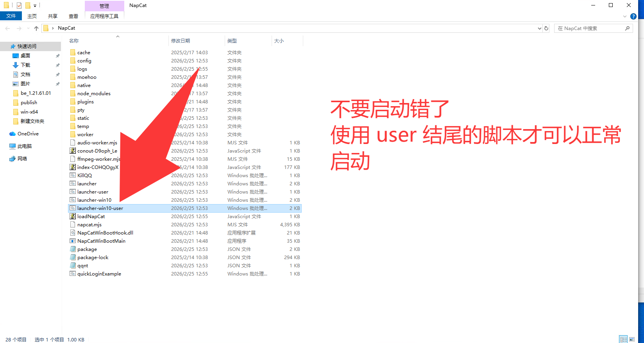Image resolution: width=644 pixels, height=343 pixels.
Task: Select the KillQQ batch file icon
Action: pos(73,175)
